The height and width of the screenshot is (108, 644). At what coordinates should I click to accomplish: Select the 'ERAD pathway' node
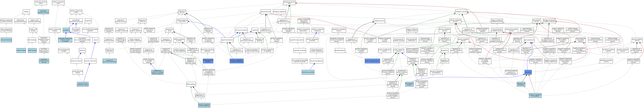pyautogui.click(x=191, y=84)
